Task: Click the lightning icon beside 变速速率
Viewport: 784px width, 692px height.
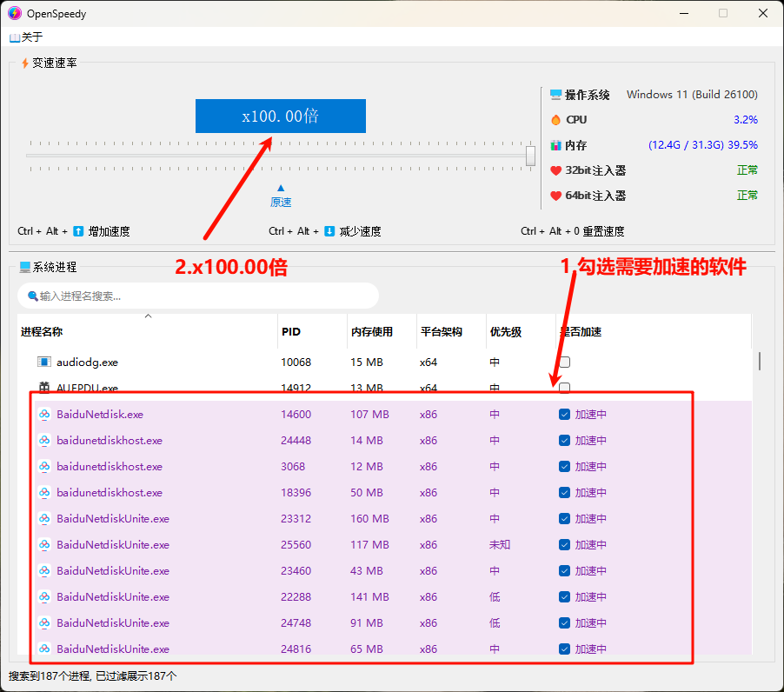Action: pyautogui.click(x=23, y=62)
